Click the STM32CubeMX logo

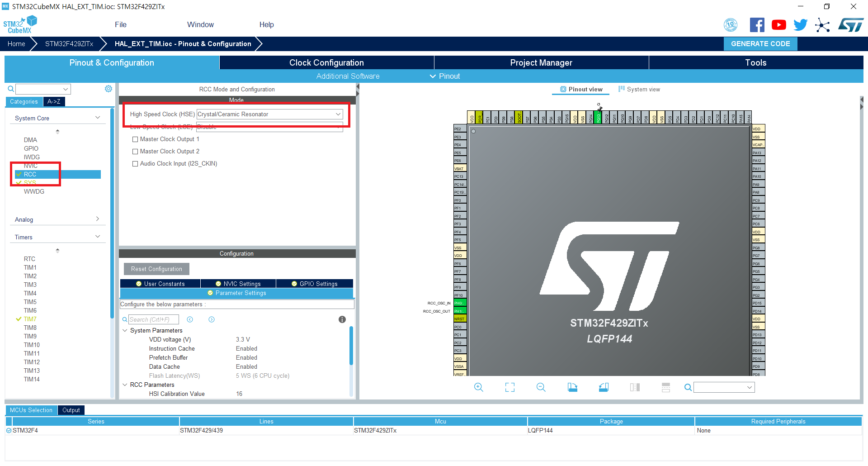20,24
